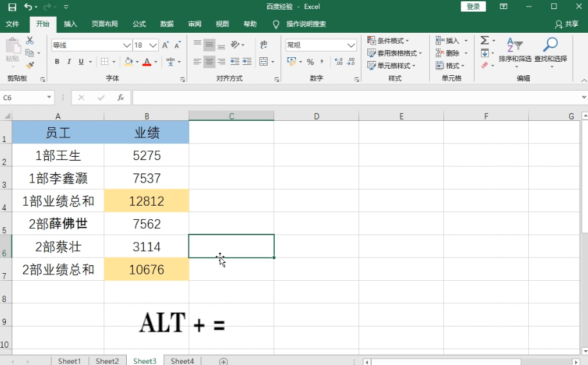Toggle middle vertical alignment
The height and width of the screenshot is (365, 588).
pyautogui.click(x=209, y=46)
